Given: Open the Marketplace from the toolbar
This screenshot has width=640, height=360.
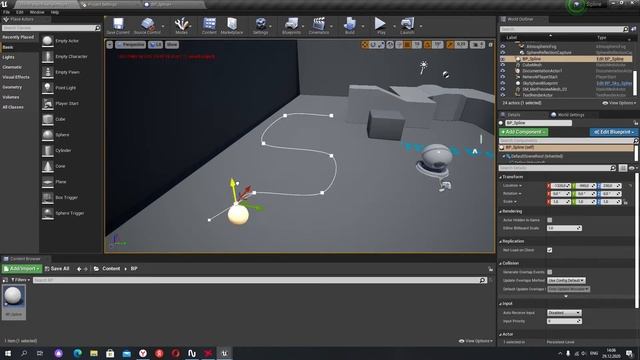Looking at the screenshot, I should [232, 24].
